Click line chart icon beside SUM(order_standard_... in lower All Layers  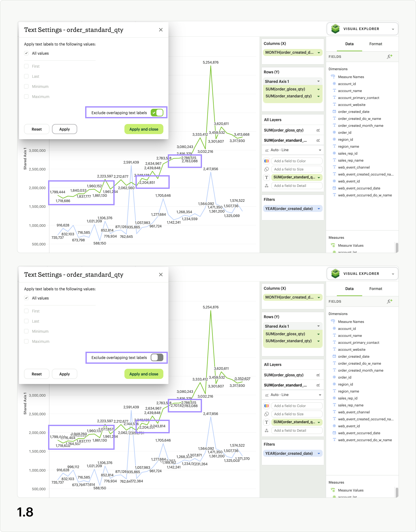318,385
